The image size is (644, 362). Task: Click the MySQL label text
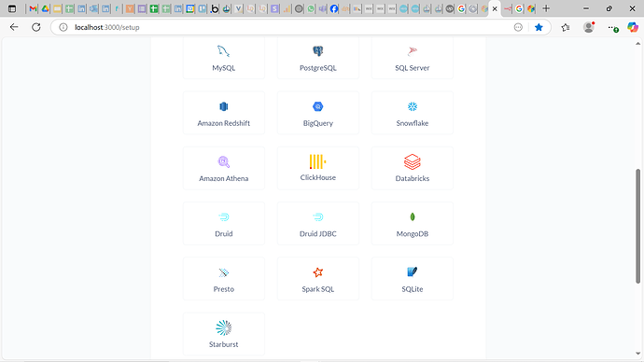point(223,68)
